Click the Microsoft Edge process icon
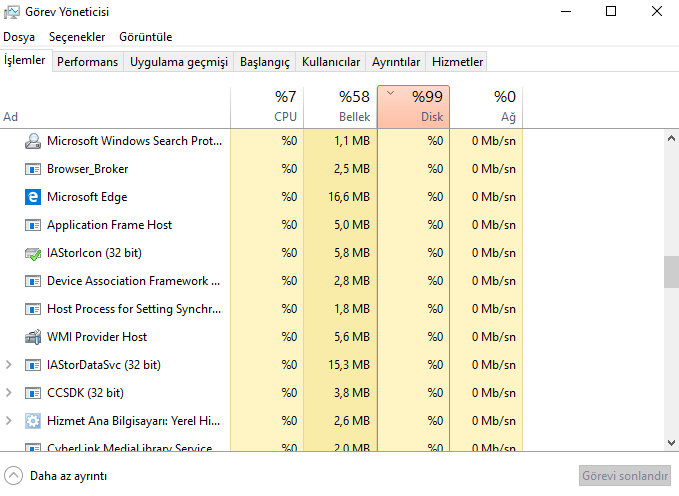Image resolution: width=679 pixels, height=496 pixels. point(33,197)
